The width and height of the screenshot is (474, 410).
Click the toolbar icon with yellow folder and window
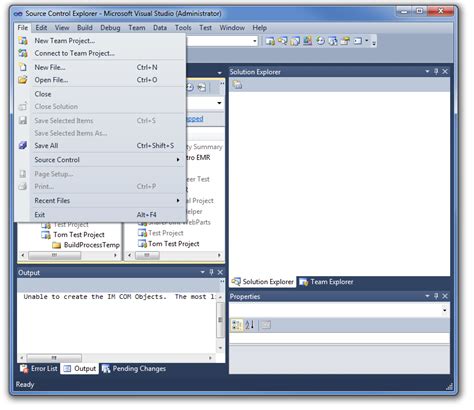tap(345, 41)
